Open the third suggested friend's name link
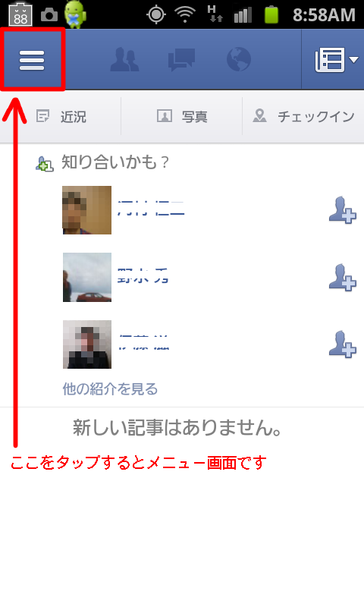The image size is (364, 607). coord(143,342)
